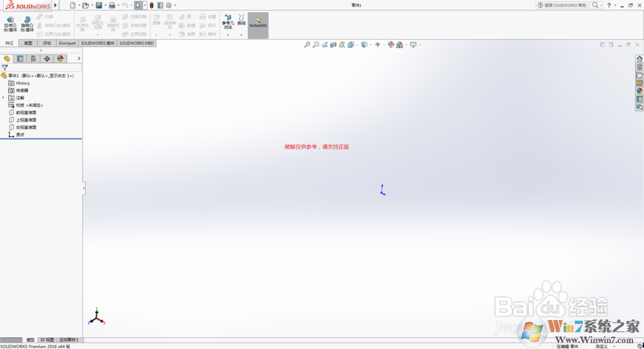644x349 pixels.
Task: Switch to the 草图 tab
Action: [28, 43]
